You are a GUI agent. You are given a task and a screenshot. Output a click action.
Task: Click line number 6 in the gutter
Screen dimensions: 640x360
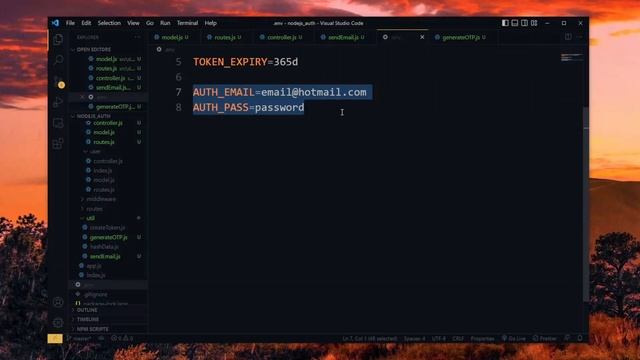(178, 77)
